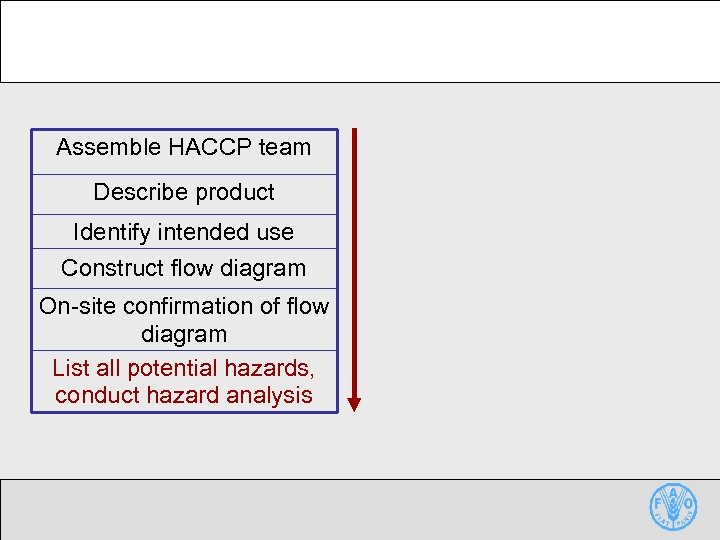Select the 'Identify intended use' step
Viewport: 720px width, 540px height.
(x=184, y=232)
